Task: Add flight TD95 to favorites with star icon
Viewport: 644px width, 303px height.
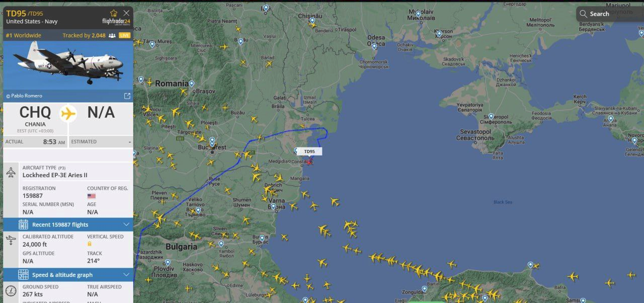Action: tap(114, 13)
